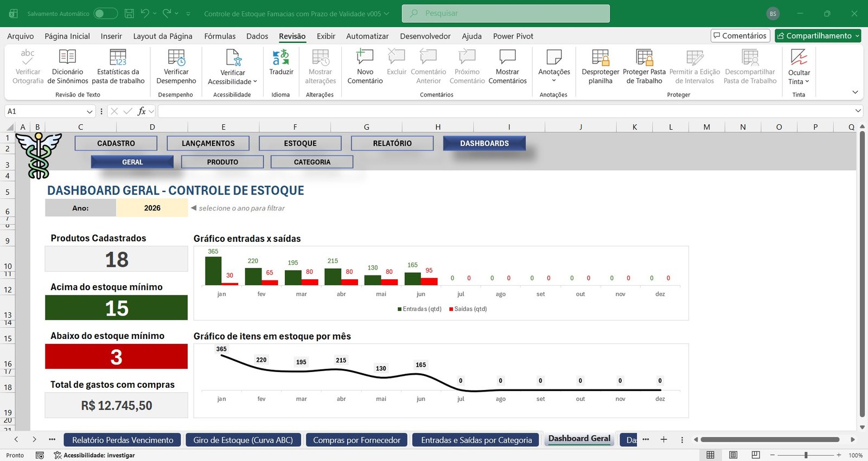Open Compras por Fornecedor sheet tab
The width and height of the screenshot is (868, 461).
[x=356, y=440]
